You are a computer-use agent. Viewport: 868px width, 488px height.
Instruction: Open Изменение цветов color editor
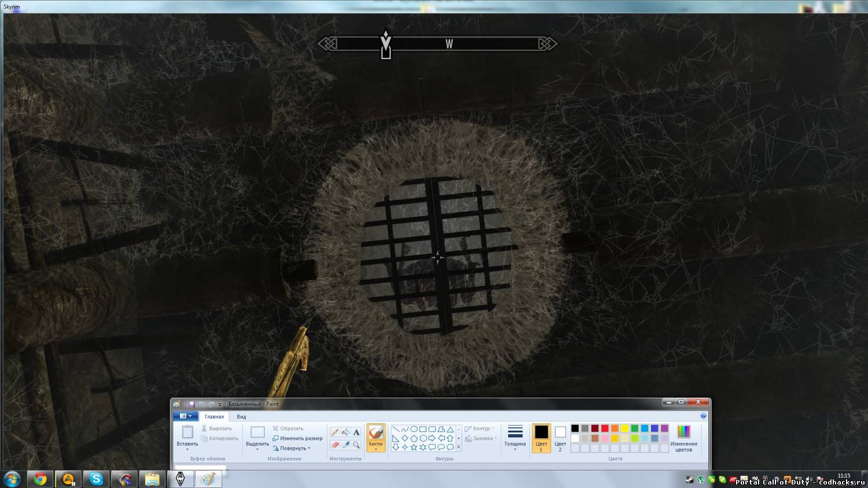[684, 438]
